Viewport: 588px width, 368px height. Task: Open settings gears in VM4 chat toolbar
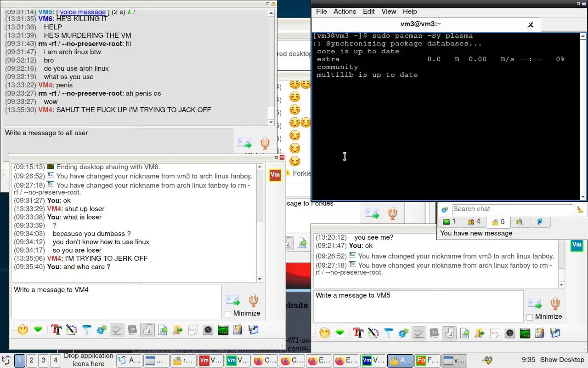pos(102,330)
